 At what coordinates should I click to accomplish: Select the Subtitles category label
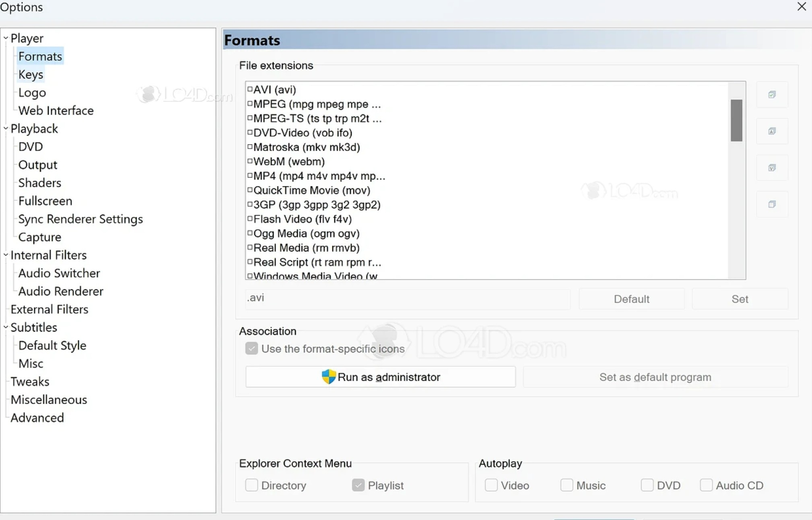tap(34, 327)
